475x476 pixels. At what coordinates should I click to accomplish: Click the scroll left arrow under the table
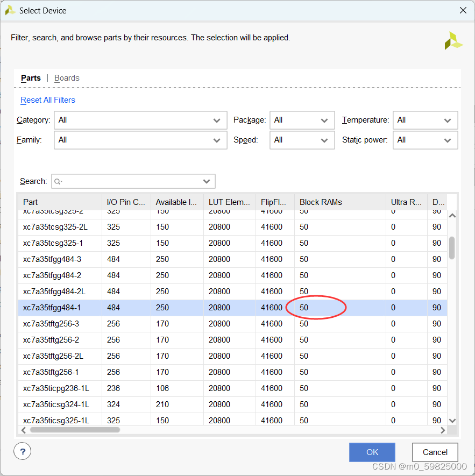(x=23, y=430)
